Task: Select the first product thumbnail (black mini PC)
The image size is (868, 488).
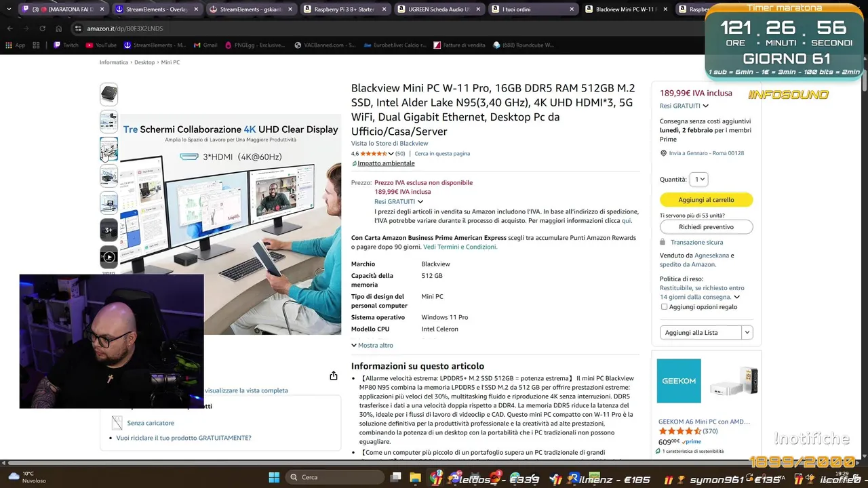Action: pyautogui.click(x=108, y=94)
